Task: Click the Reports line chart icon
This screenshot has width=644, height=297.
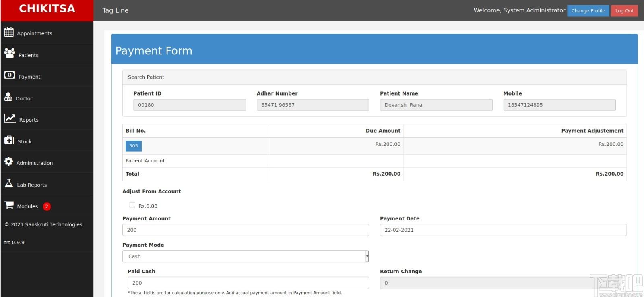Action: pos(10,118)
